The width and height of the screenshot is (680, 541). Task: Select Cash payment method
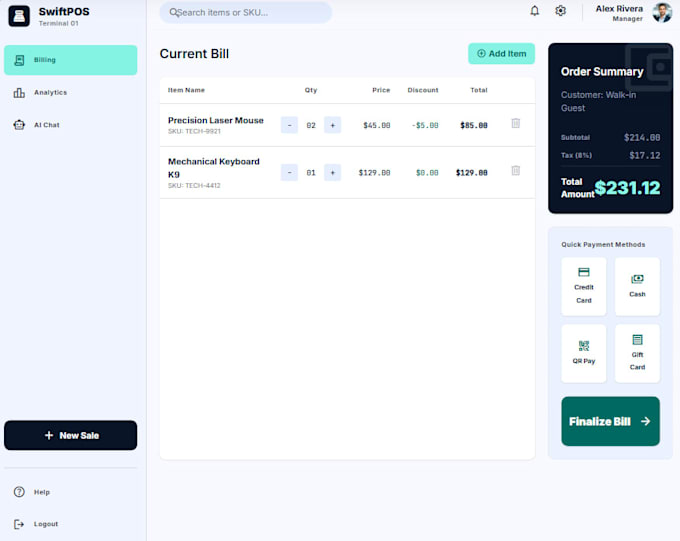[637, 286]
